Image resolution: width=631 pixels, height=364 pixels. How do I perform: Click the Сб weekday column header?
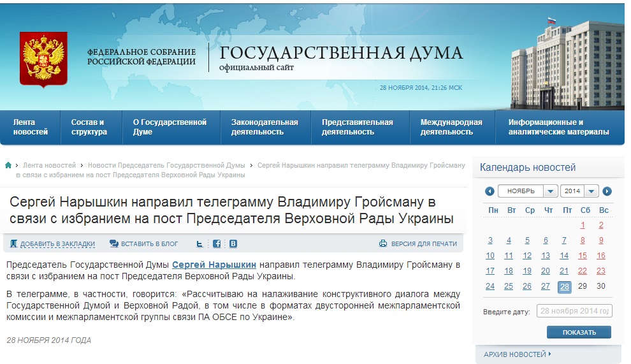click(585, 210)
